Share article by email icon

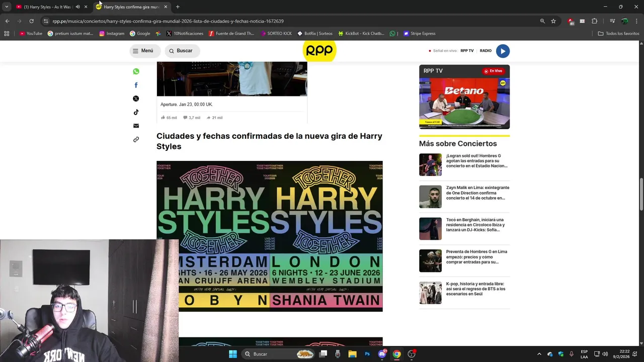pyautogui.click(x=136, y=126)
